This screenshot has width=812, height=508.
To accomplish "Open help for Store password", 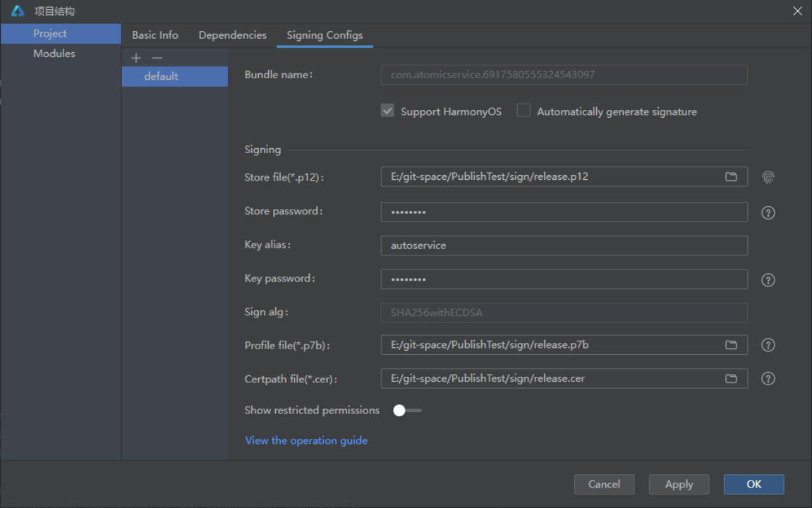I will point(768,212).
